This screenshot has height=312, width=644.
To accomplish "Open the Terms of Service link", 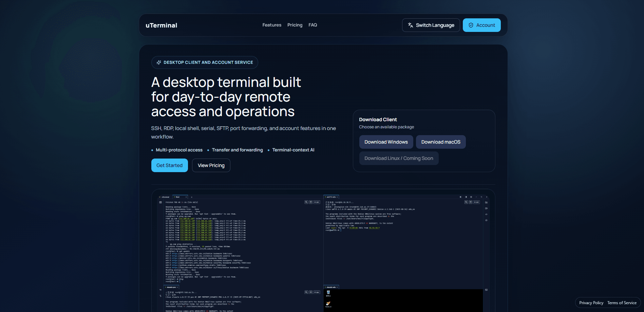I will click(x=622, y=303).
